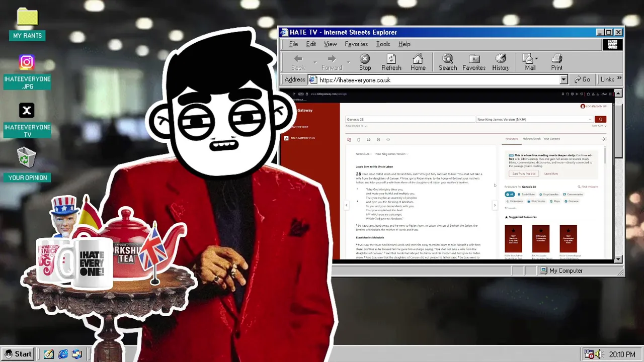
Task: Open the Help menu
Action: tap(404, 44)
